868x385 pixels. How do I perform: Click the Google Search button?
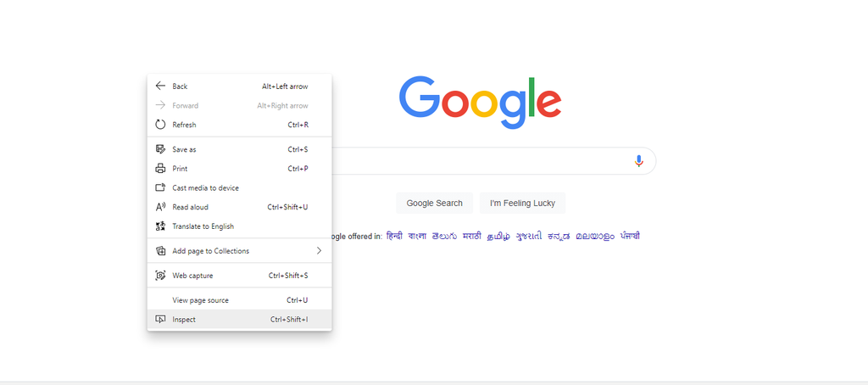point(435,204)
